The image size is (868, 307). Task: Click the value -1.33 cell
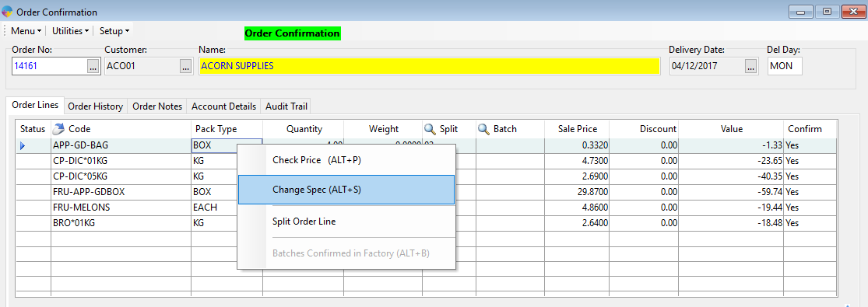coord(731,146)
